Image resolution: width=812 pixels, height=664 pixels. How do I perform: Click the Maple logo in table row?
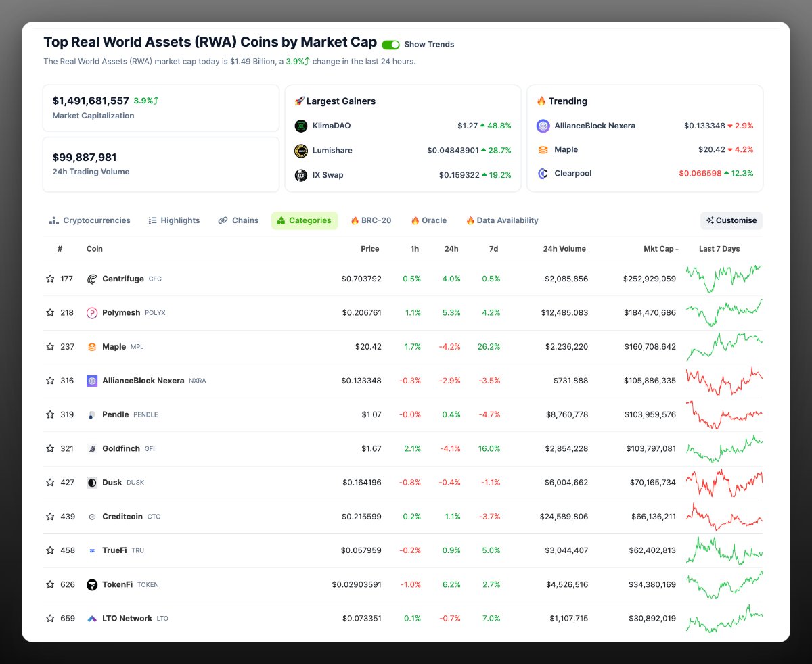[92, 347]
